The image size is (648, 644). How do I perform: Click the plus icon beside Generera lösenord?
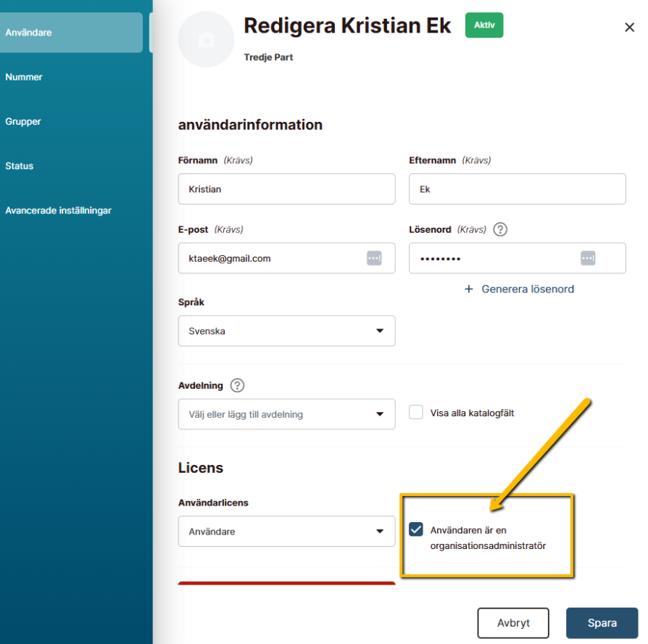coord(469,289)
